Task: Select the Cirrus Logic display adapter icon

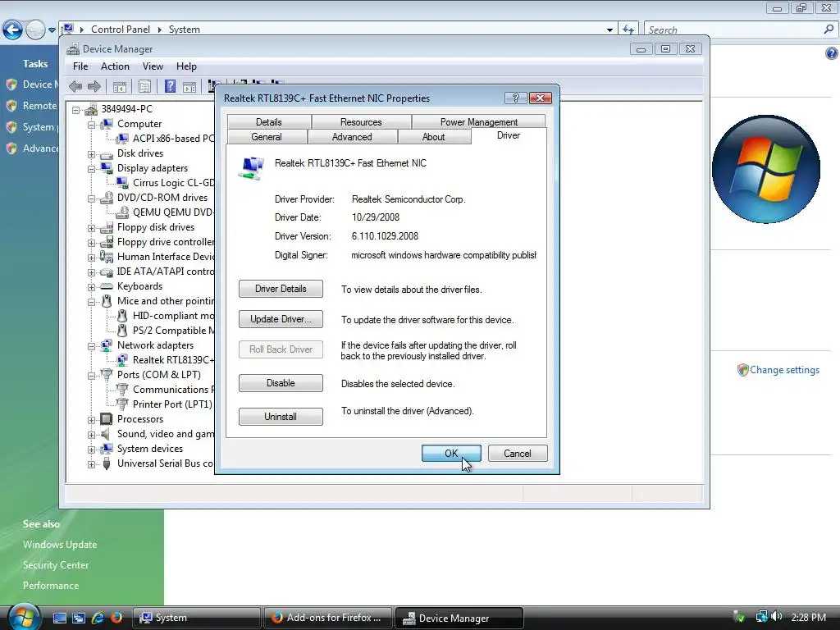Action: (x=123, y=183)
